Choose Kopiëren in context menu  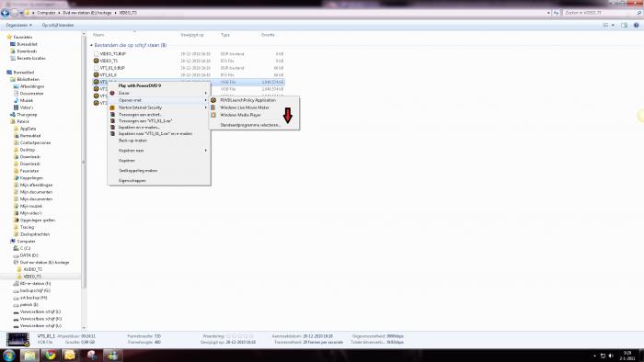(127, 160)
